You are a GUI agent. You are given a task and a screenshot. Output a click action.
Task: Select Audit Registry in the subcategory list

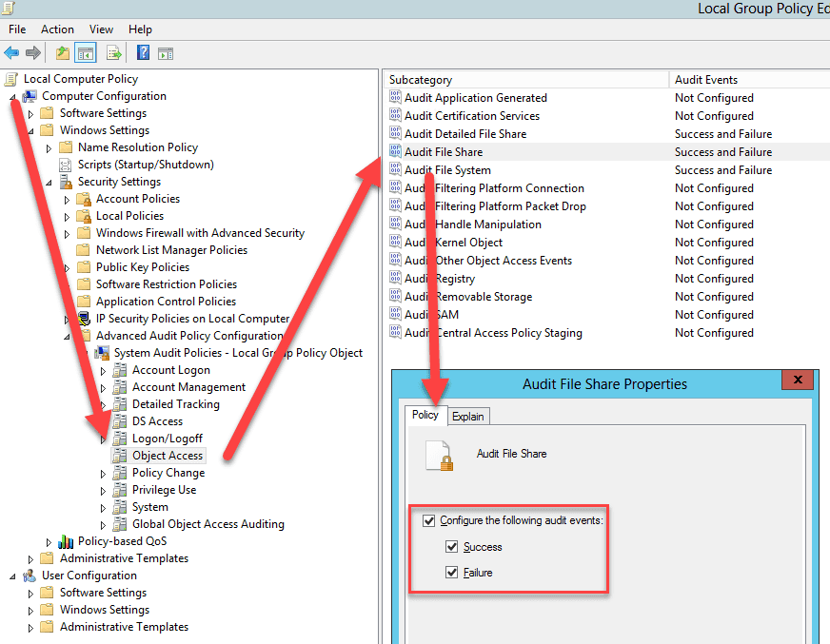click(440, 279)
